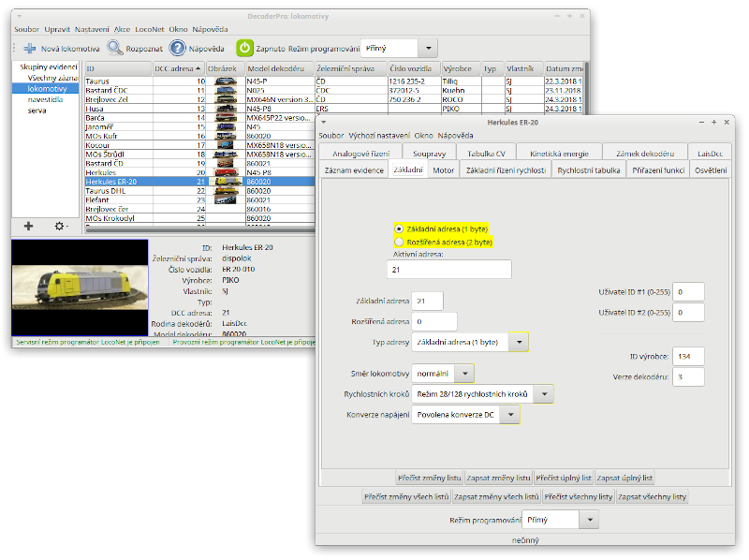Click the Nová lokomotiva plus icon
Image resolution: width=749 pixels, height=560 pixels.
[29, 48]
